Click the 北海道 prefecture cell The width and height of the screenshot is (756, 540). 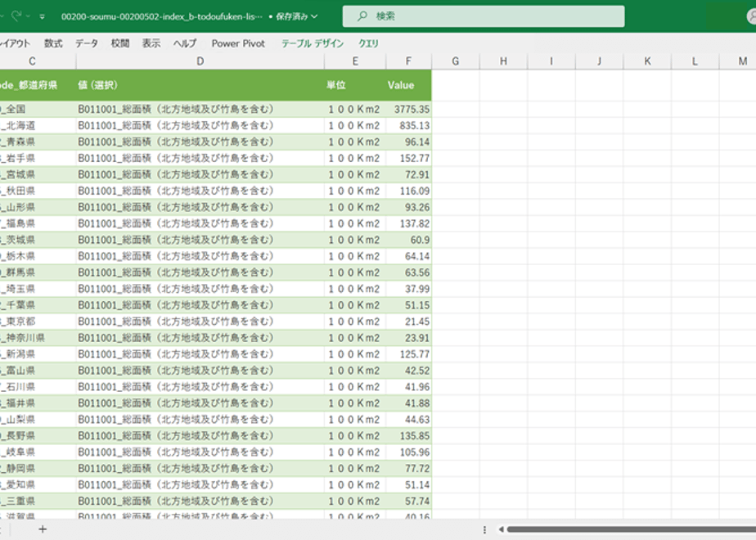[38, 126]
